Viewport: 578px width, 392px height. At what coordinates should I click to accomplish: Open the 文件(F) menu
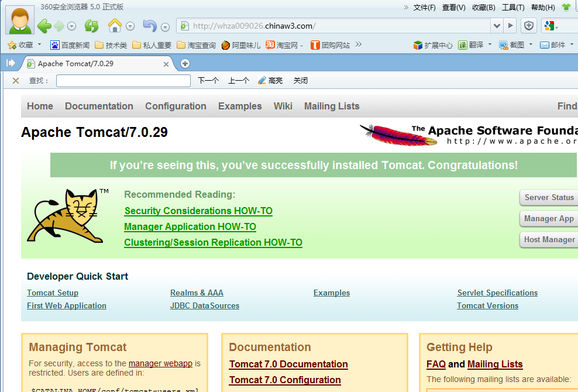coord(424,8)
